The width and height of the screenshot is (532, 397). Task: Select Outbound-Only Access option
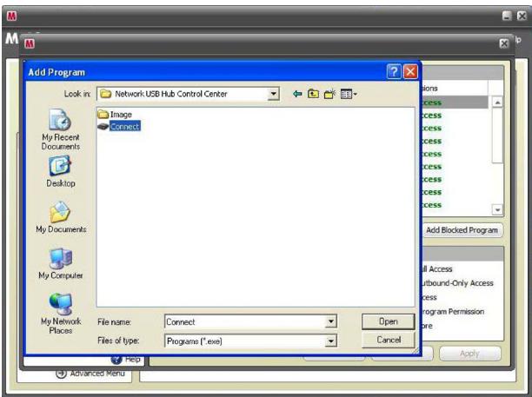pos(456,283)
